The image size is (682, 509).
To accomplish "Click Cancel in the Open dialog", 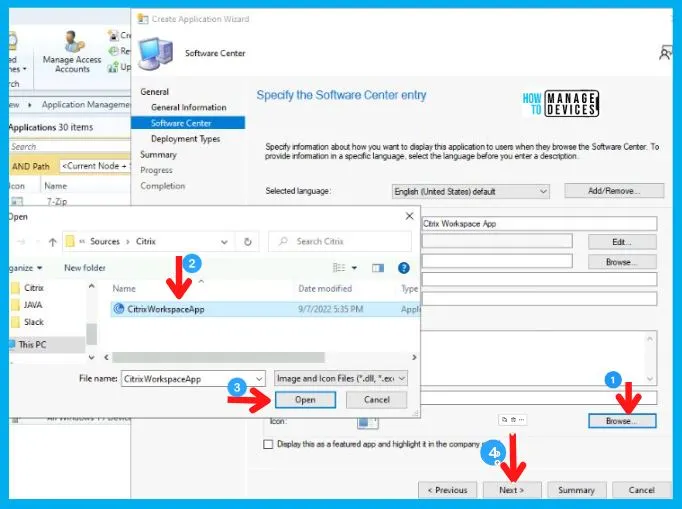I will pyautogui.click(x=377, y=400).
